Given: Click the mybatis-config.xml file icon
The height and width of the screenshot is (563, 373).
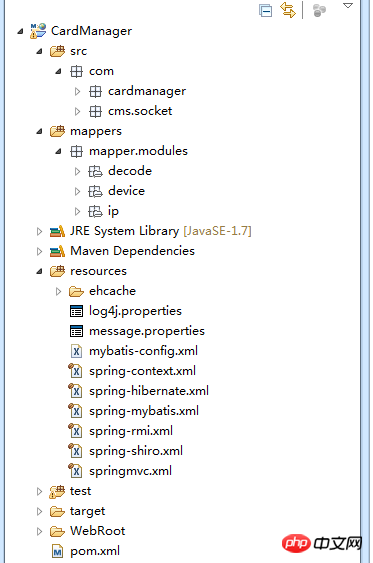Looking at the screenshot, I should (76, 351).
